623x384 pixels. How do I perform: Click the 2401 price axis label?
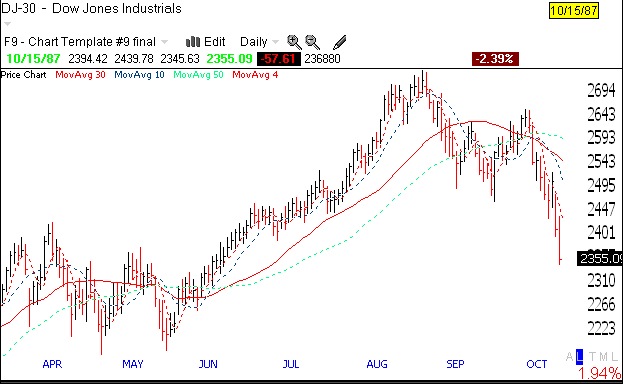tap(601, 232)
